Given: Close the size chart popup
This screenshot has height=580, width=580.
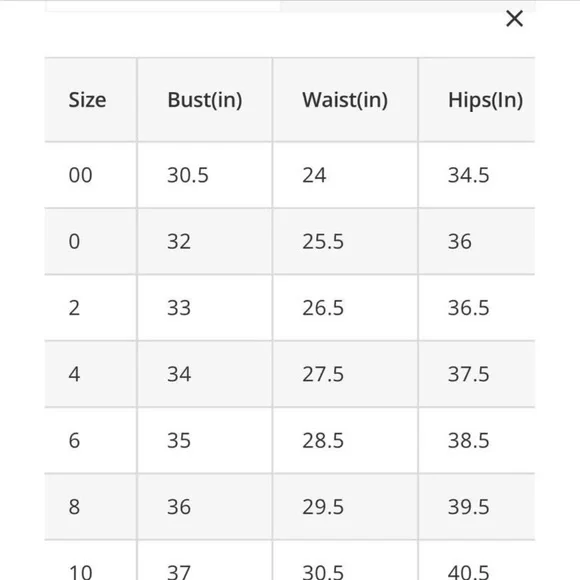Looking at the screenshot, I should pyautogui.click(x=514, y=18).
